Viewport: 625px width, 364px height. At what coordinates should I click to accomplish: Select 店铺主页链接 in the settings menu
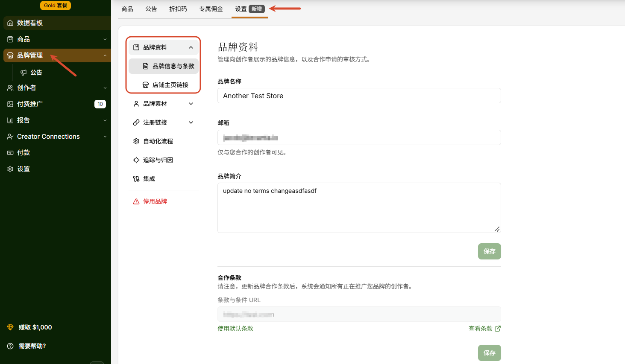[164, 85]
